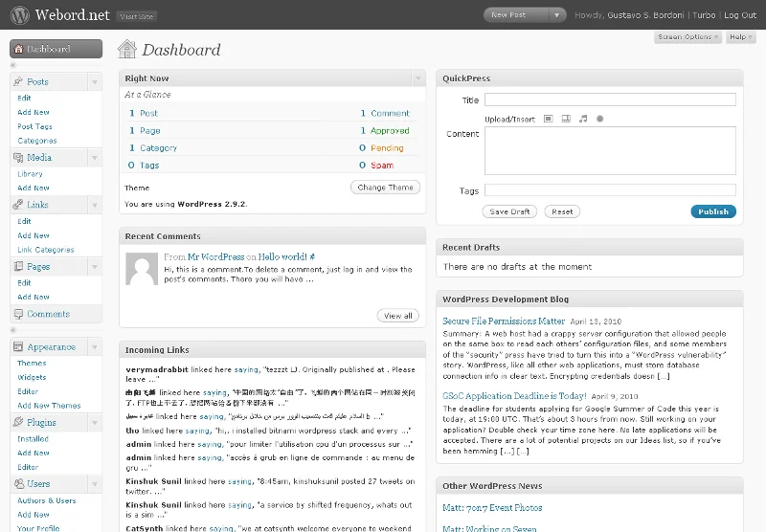Collapse the Media menu section

click(95, 158)
